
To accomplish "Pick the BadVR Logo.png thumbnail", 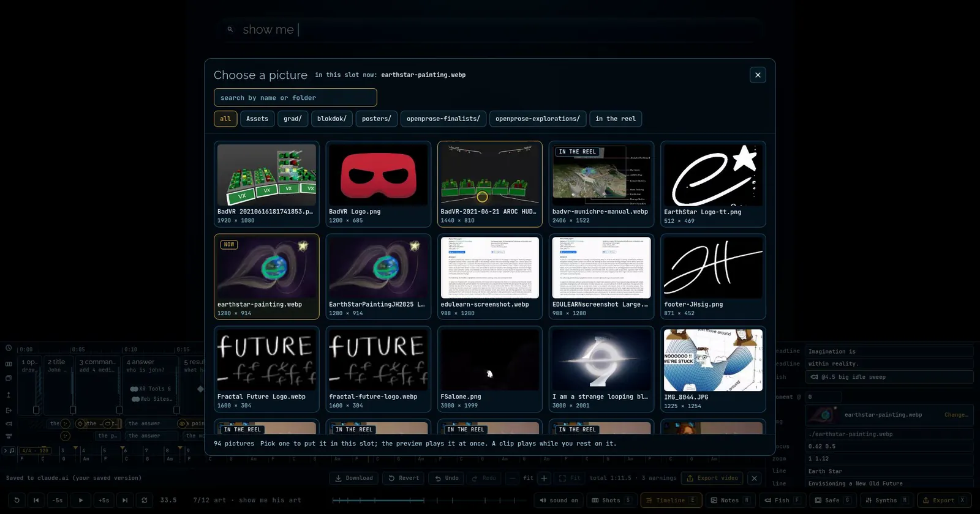I will click(379, 184).
